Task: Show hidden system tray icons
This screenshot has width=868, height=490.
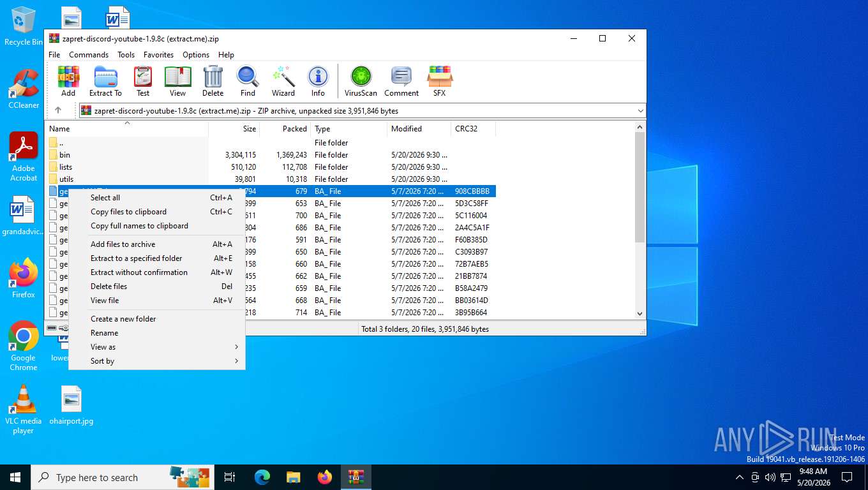Action: [x=740, y=477]
